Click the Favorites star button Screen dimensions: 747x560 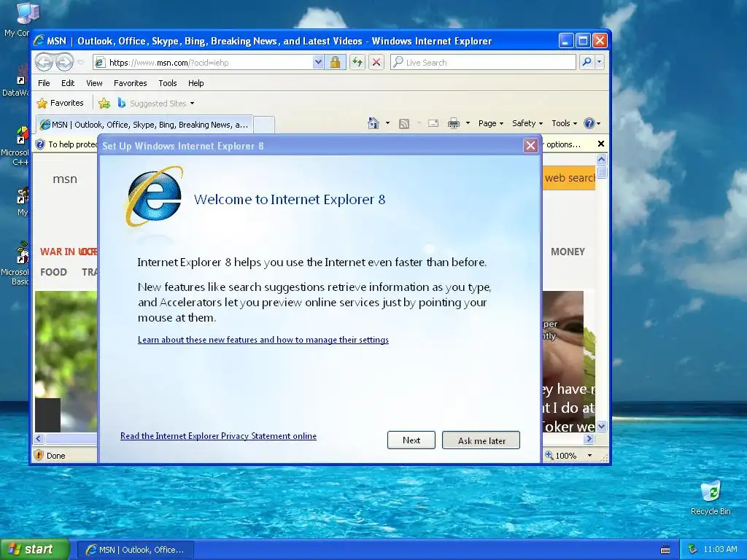click(60, 103)
